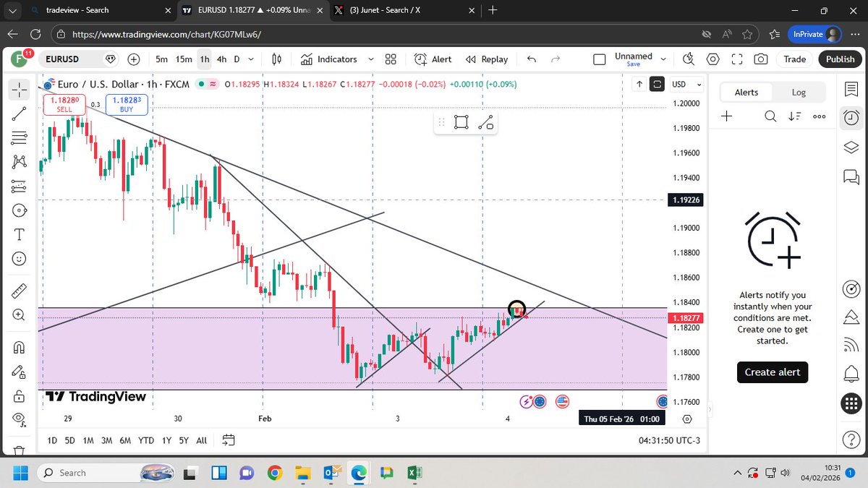
Task: Choose the XABCD pattern tool
Action: coord(20,161)
